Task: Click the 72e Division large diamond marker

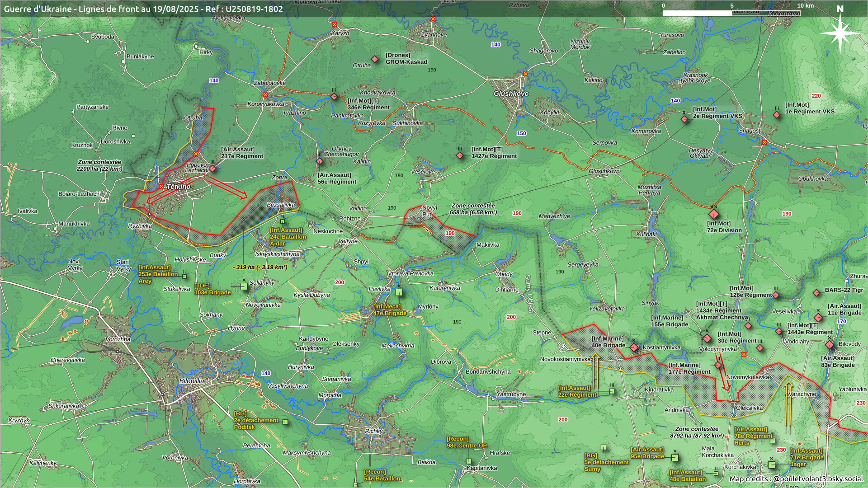Action: (x=714, y=214)
